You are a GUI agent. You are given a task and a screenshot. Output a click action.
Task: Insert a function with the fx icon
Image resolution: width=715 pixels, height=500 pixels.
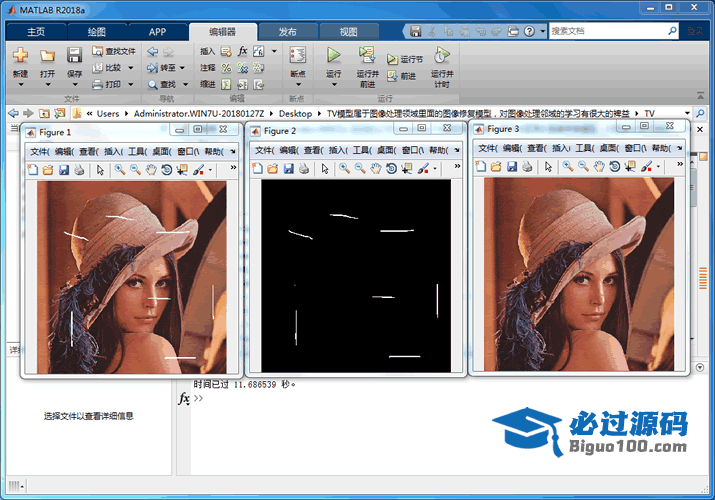243,51
